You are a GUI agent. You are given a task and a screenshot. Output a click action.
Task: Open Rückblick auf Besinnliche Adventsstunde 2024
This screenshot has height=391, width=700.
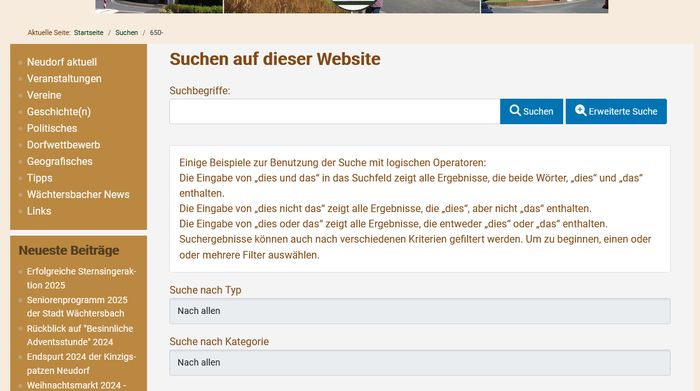tap(80, 335)
